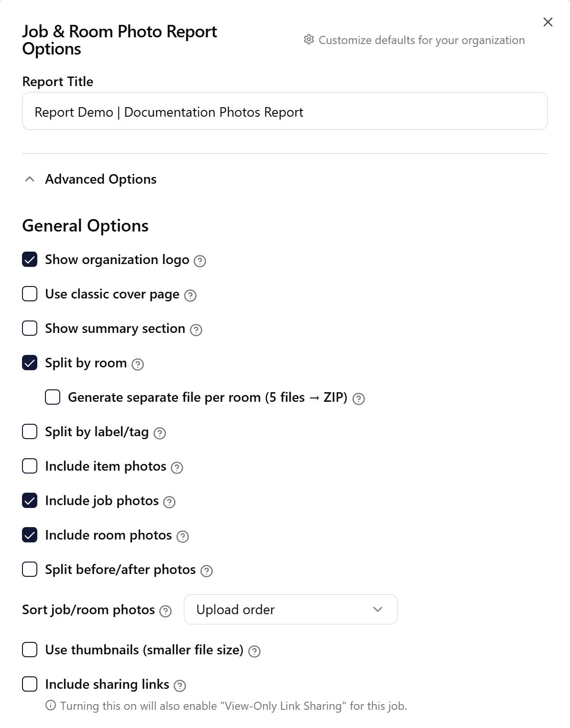The image size is (570, 728).
Task: Click into the Report Title input field
Action: (x=285, y=111)
